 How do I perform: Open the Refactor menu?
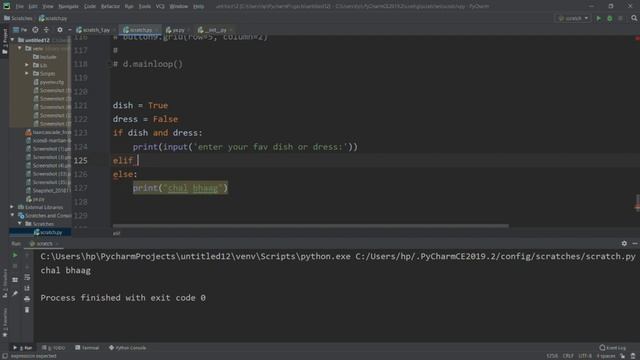tap(110, 7)
